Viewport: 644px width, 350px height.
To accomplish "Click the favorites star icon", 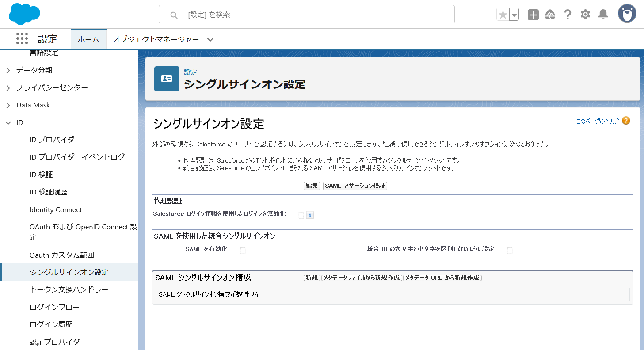I will [503, 15].
